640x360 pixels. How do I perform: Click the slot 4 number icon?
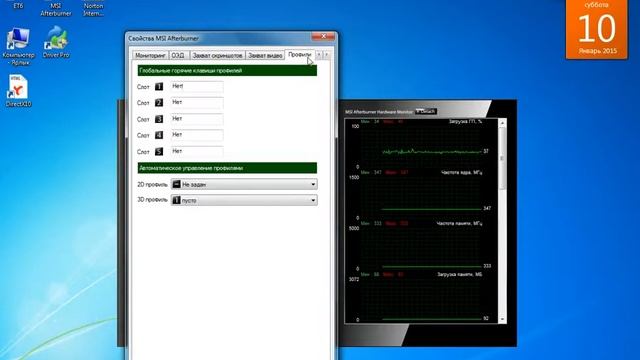[x=159, y=135]
